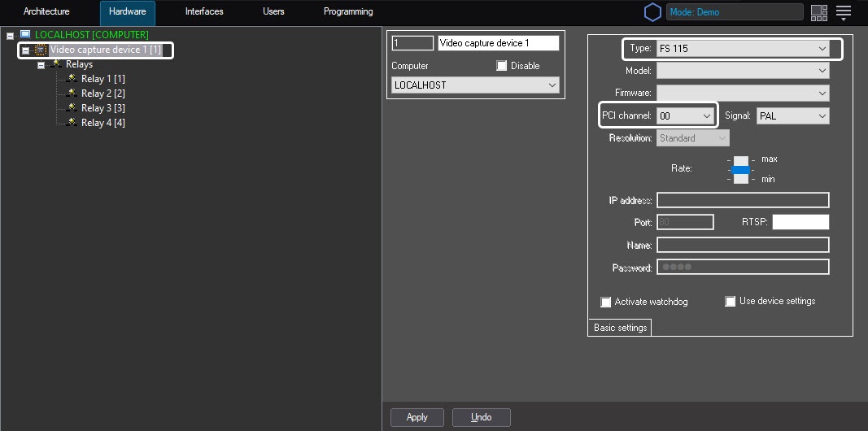The width and height of the screenshot is (868, 431).
Task: Switch to the Users tab
Action: pos(273,11)
